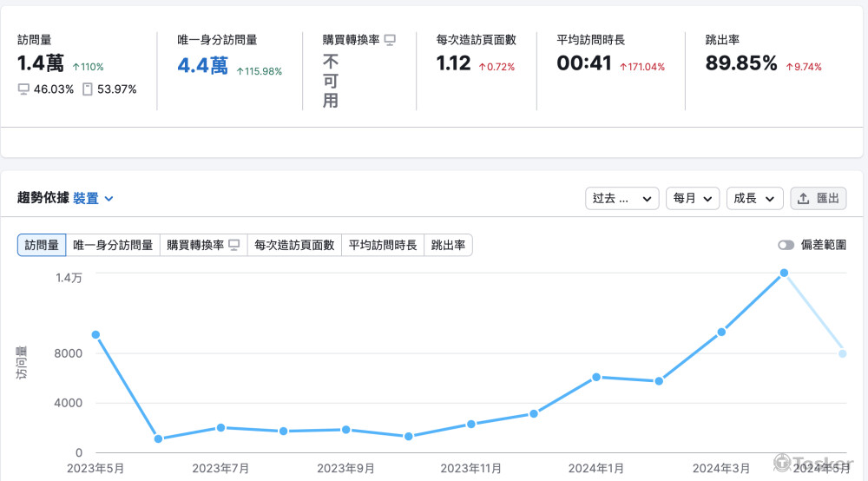Click the 4.4萬 unique visitors value

click(202, 65)
